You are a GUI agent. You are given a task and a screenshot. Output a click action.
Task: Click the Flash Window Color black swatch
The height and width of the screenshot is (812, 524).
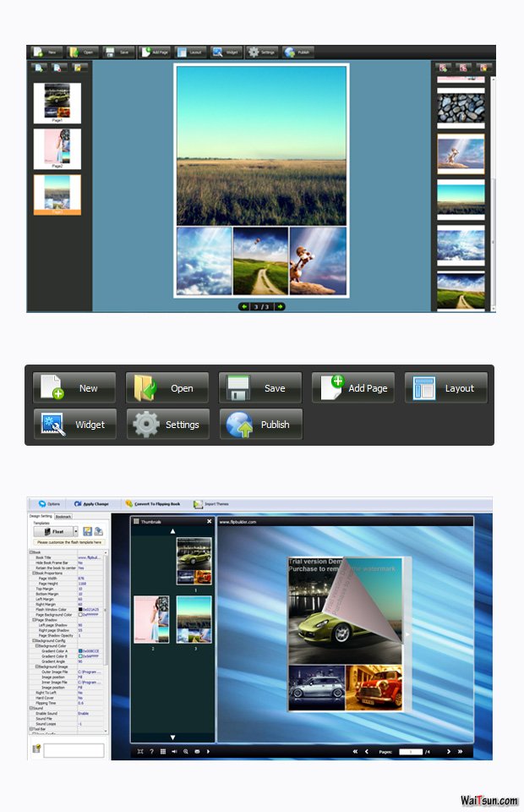pyautogui.click(x=80, y=610)
